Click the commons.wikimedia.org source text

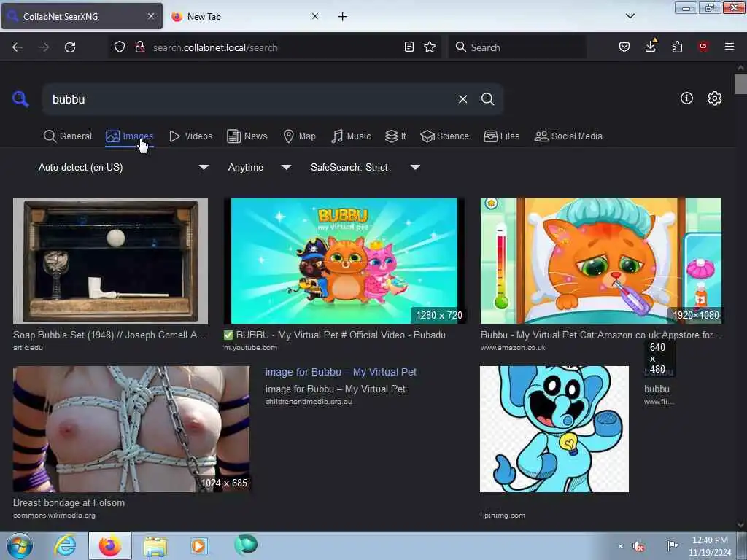54,516
